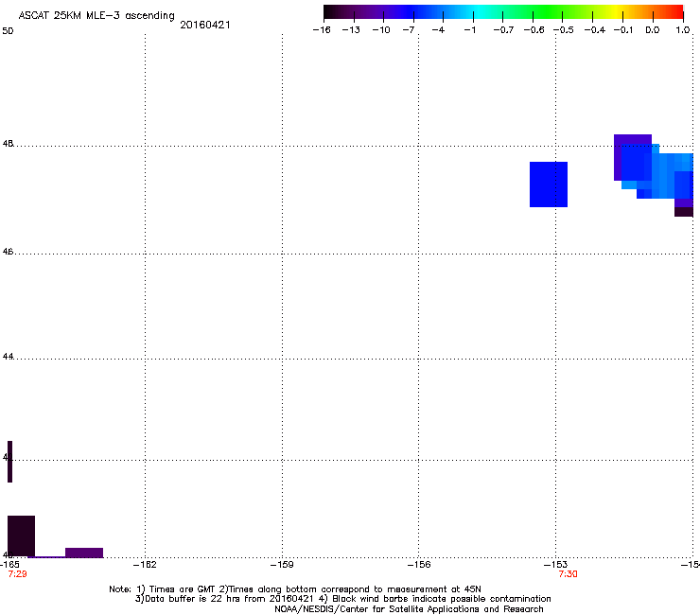Click the -153 longitude label
The height and width of the screenshot is (615, 700).
(x=556, y=565)
